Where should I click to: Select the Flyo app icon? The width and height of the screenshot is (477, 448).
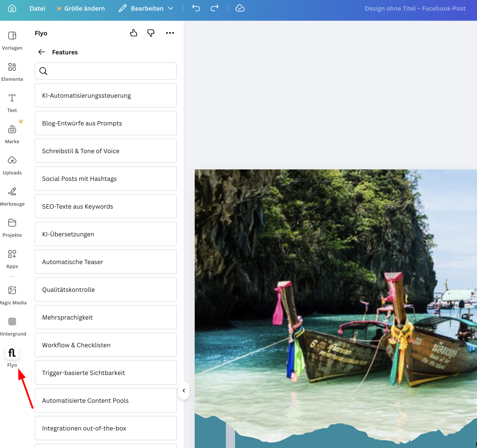(x=12, y=353)
